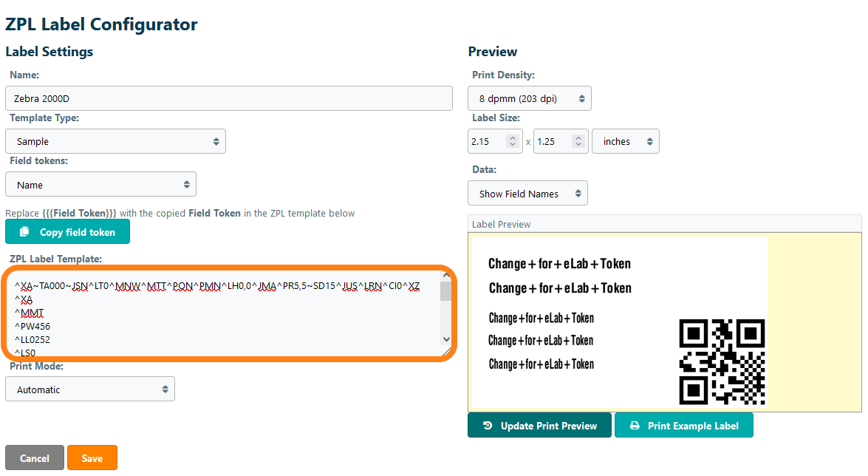Click the QR code in label preview
Image resolution: width=868 pixels, height=476 pixels.
pyautogui.click(x=722, y=361)
